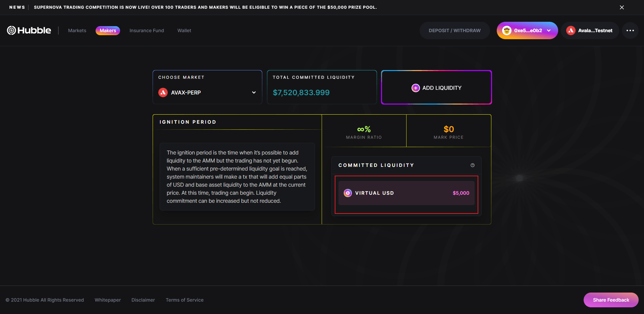Image resolution: width=644 pixels, height=314 pixels.
Task: Click the Avalanche network logo icon
Action: pyautogui.click(x=571, y=30)
